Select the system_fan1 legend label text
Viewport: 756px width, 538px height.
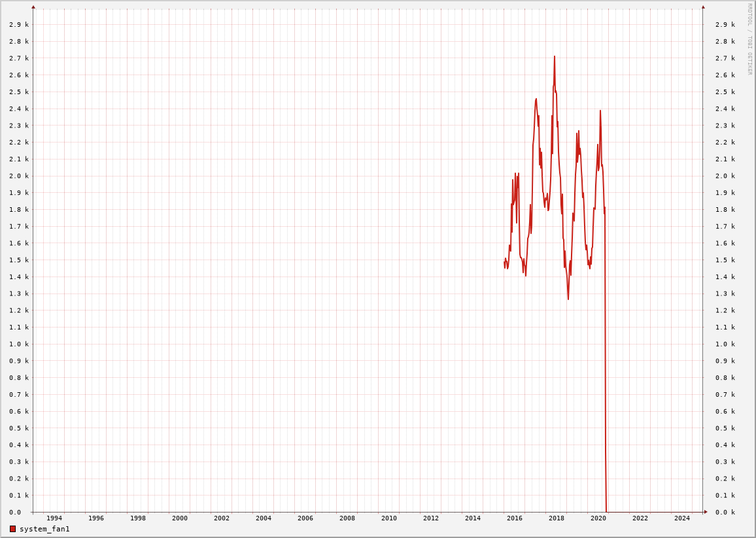pyautogui.click(x=44, y=529)
